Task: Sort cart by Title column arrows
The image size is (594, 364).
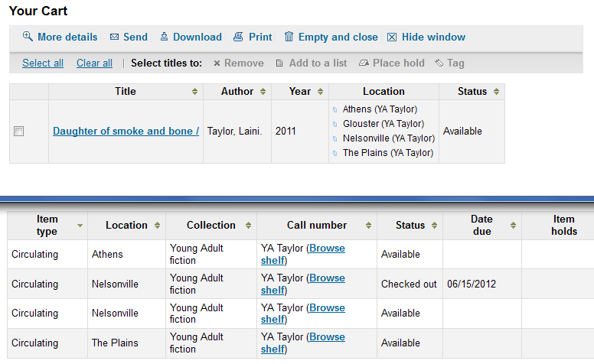Action: (x=195, y=92)
